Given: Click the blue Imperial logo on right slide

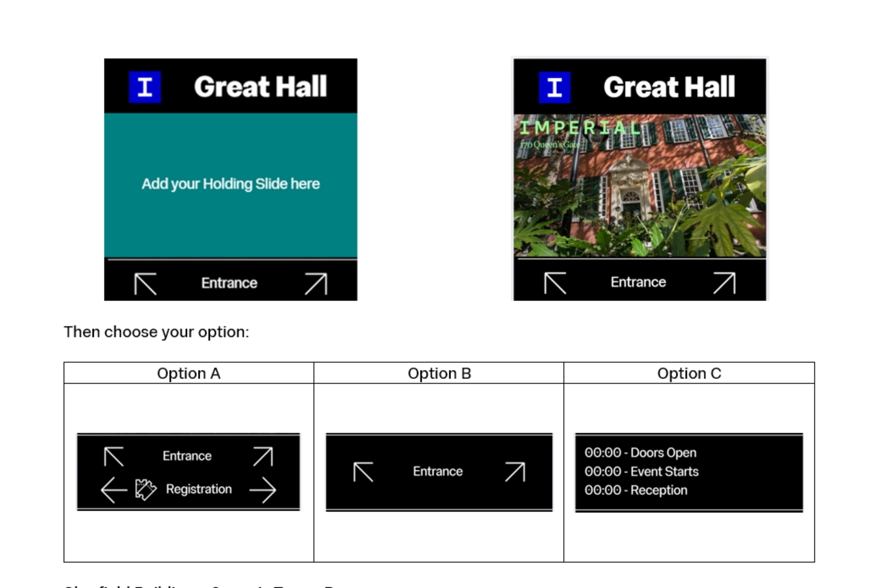Looking at the screenshot, I should (554, 87).
